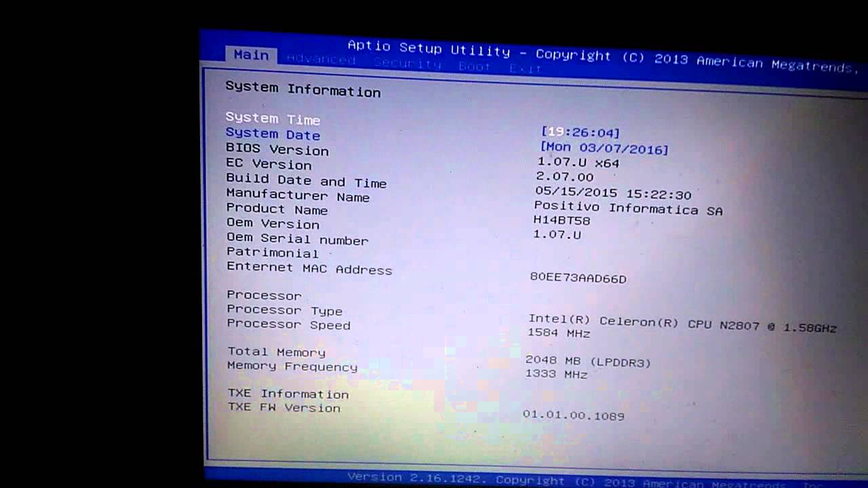Click the value 1.07.U x64

click(578, 163)
